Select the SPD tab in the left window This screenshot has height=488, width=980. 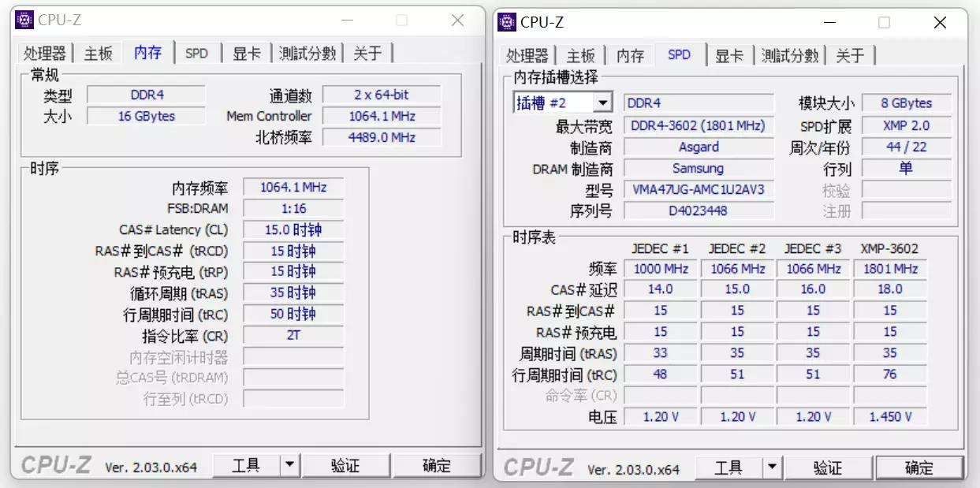pyautogui.click(x=196, y=53)
